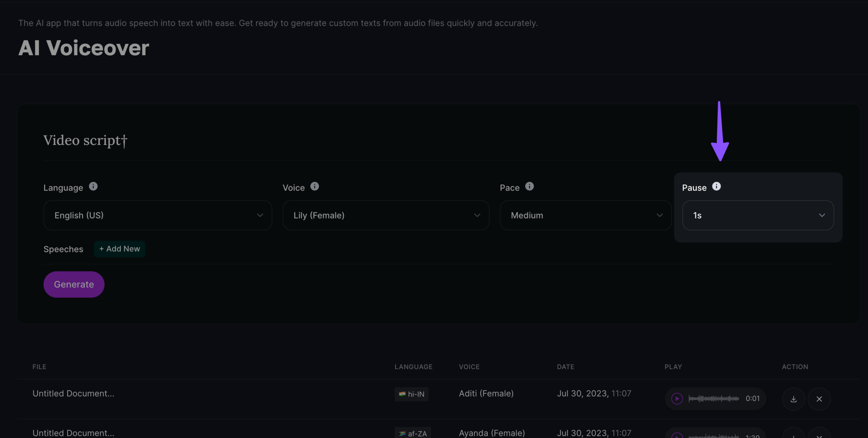Open the 1s pause duration dropdown

coord(758,215)
